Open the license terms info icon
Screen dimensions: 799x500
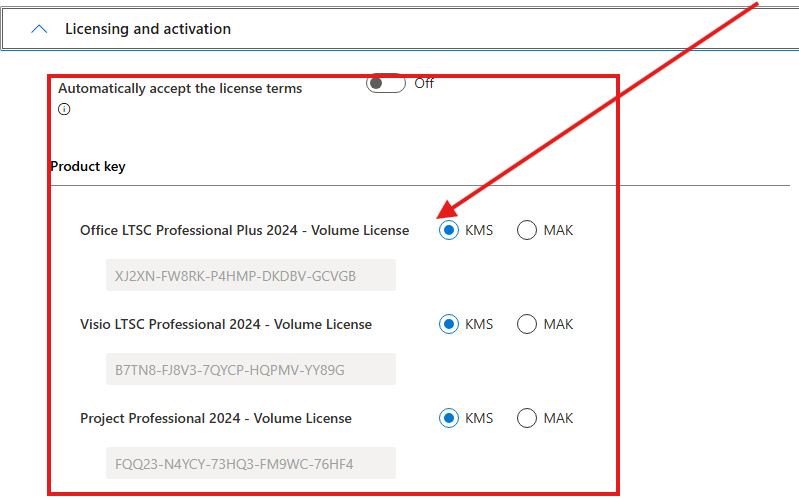[x=64, y=109]
